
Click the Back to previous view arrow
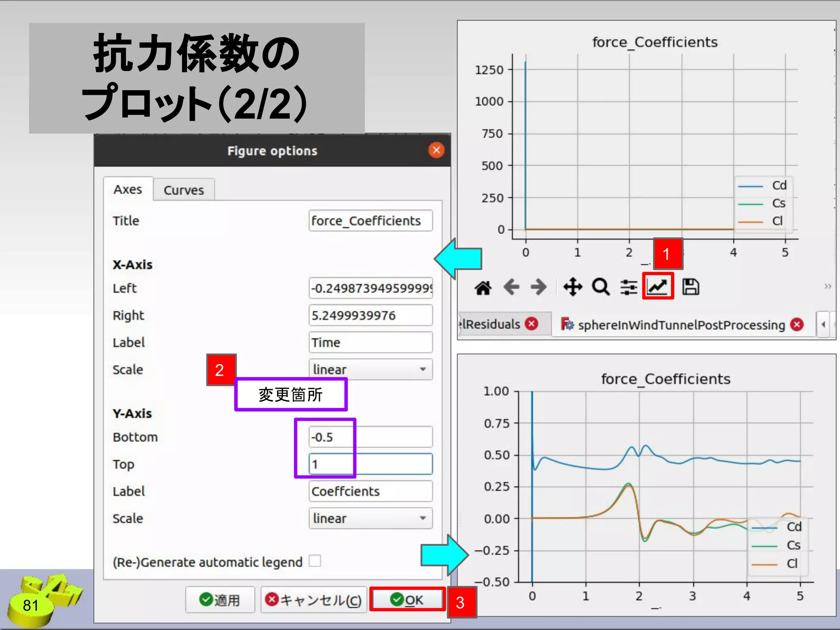pos(511,287)
